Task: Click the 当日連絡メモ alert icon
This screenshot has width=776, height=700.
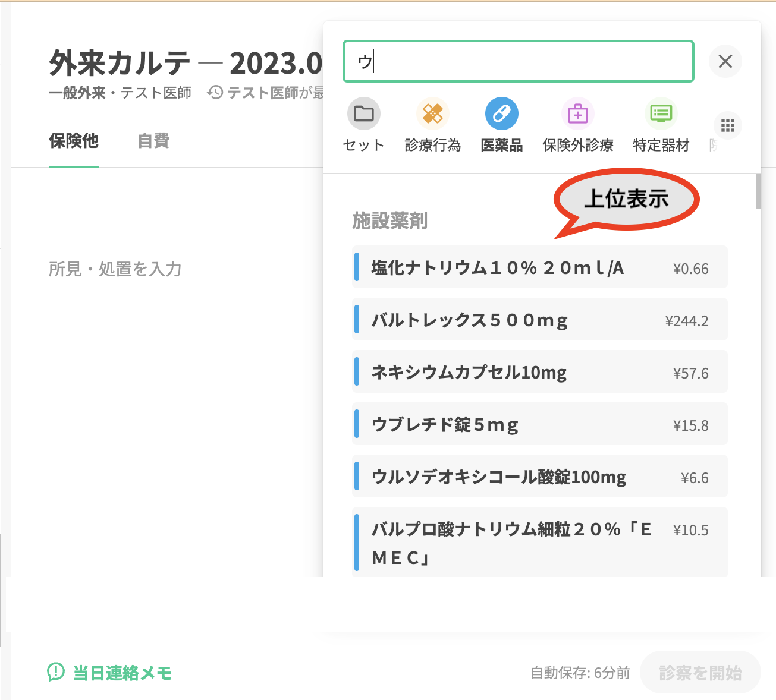Action: point(56,672)
